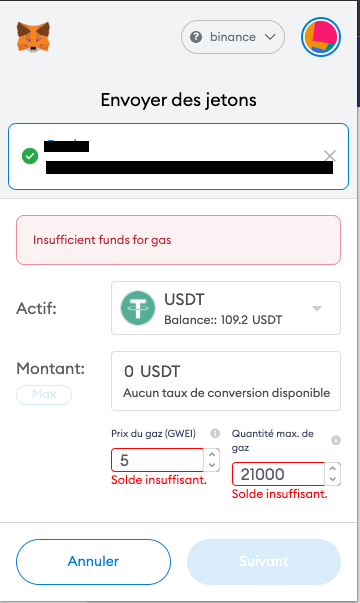Clear the recipient address with X
Screen dimensions: 360x603
(x=330, y=156)
